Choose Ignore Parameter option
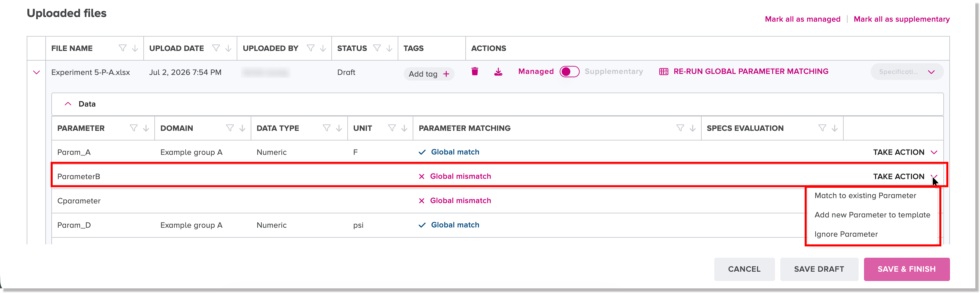Screen dimensions: 980x293 pos(846,234)
